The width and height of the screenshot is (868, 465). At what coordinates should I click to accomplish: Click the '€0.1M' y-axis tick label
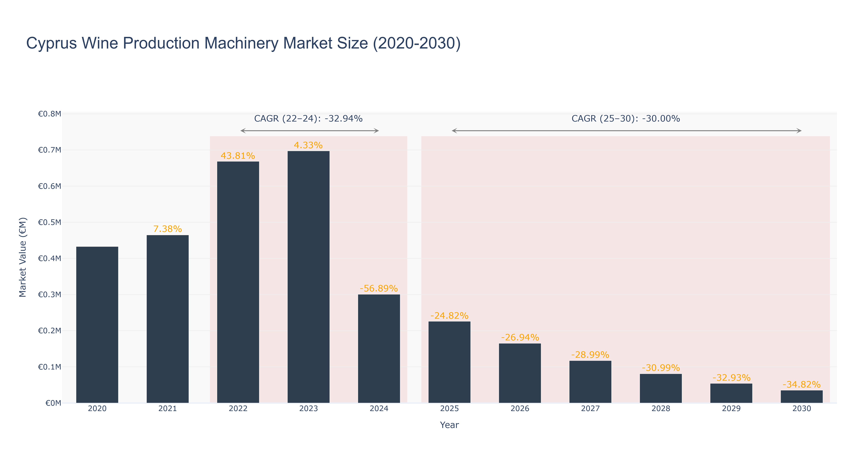50,367
